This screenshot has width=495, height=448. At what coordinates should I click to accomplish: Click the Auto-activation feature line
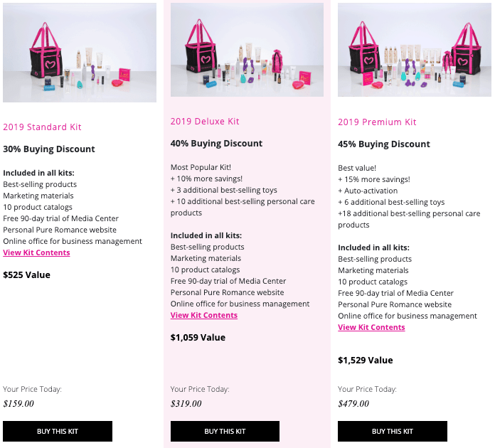tap(368, 191)
